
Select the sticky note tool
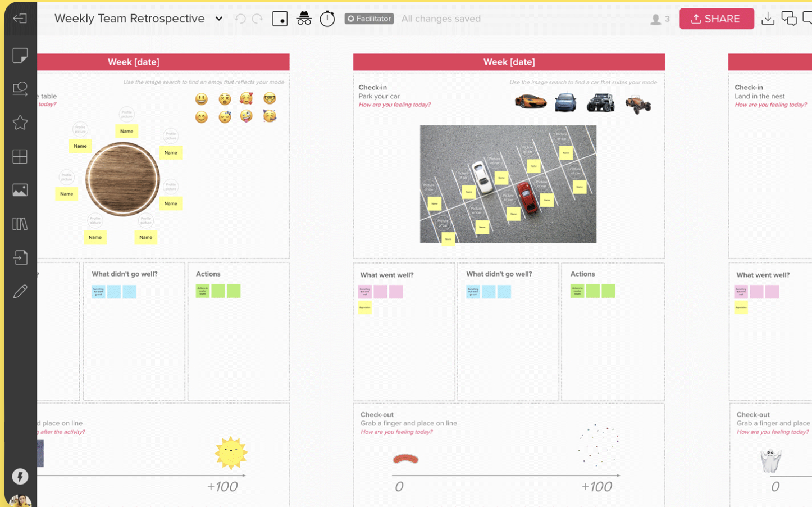(20, 55)
